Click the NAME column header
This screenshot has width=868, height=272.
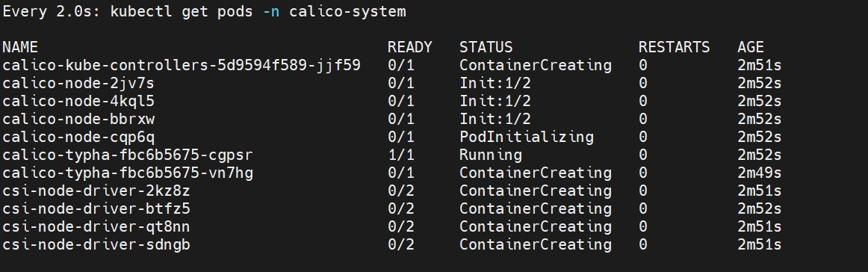pos(20,48)
